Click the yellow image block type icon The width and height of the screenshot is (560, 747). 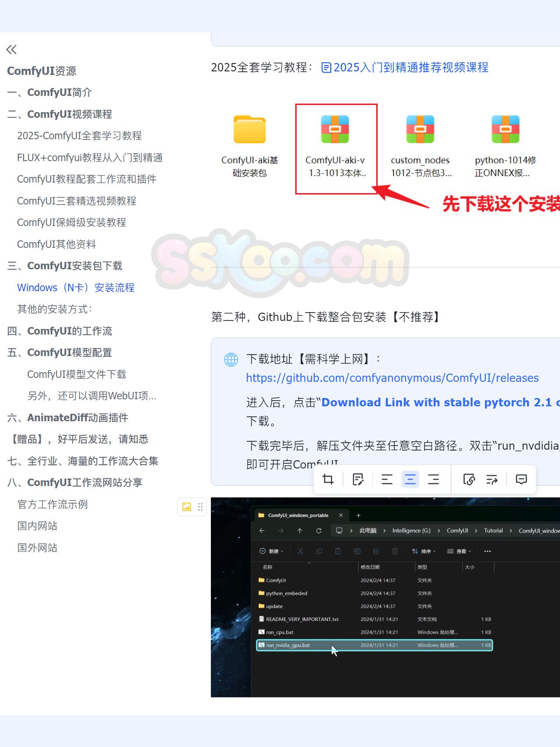pyautogui.click(x=186, y=507)
